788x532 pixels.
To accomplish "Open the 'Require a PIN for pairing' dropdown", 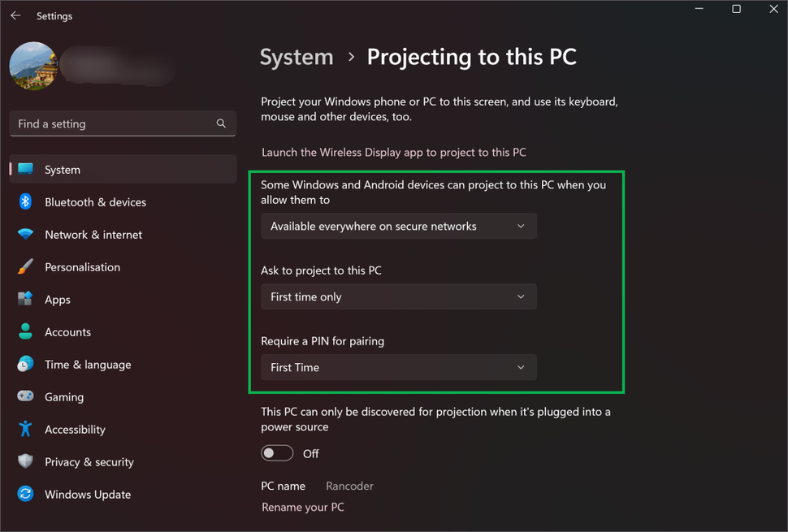I will coord(398,367).
